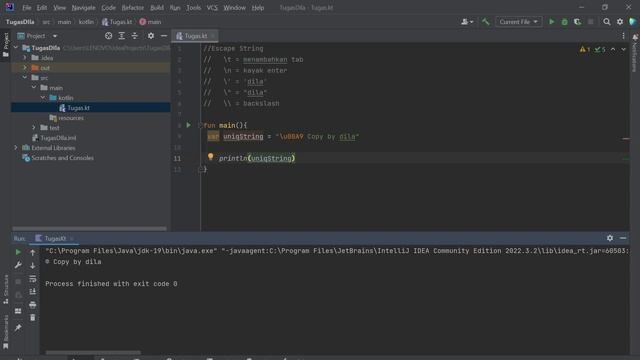Viewport: 640px width, 360px height.
Task: Open Structure side tool window button
Action: [x=6, y=289]
